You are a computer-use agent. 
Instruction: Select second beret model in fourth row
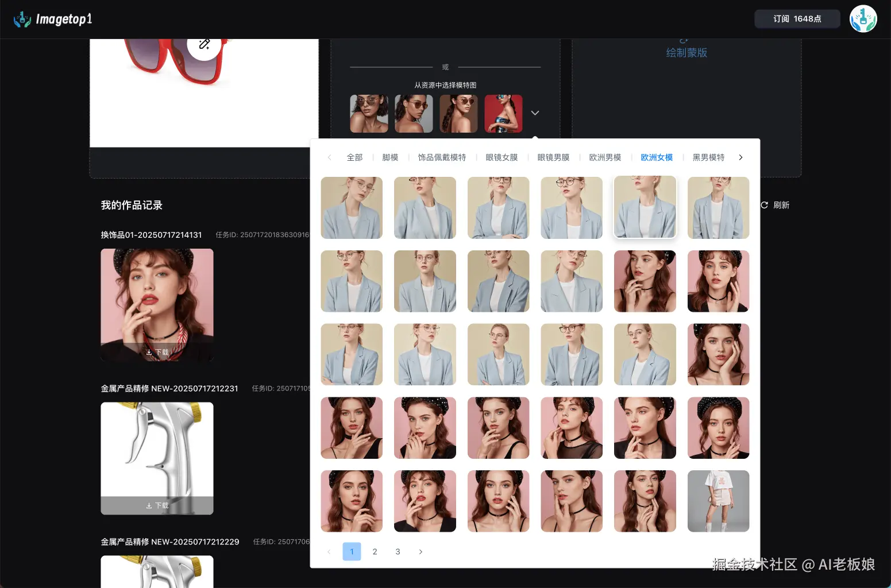tap(425, 428)
